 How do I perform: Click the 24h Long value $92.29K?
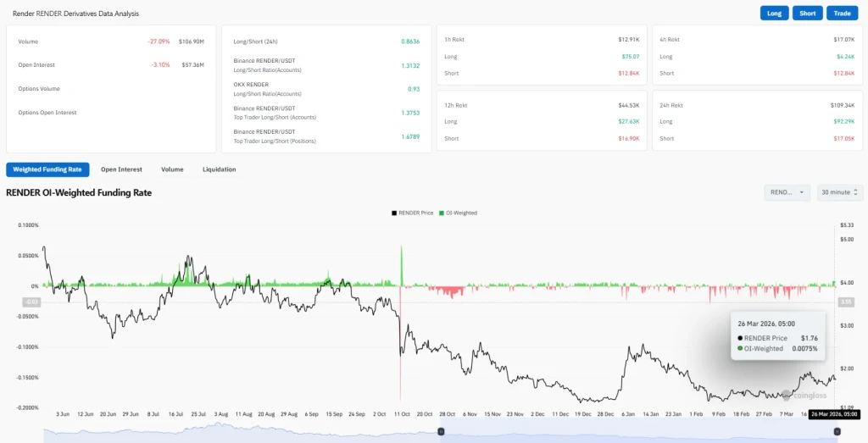(x=844, y=121)
